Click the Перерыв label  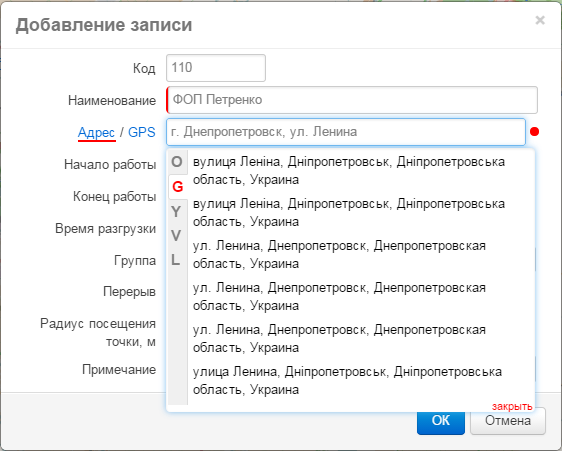click(129, 291)
